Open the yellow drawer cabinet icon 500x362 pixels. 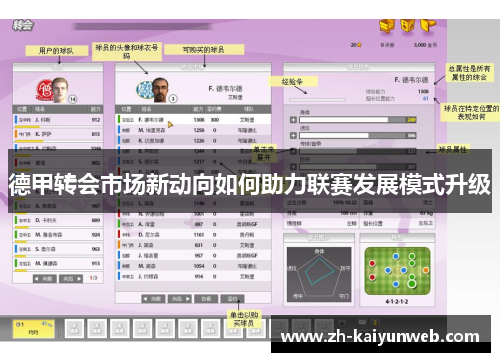(387, 26)
